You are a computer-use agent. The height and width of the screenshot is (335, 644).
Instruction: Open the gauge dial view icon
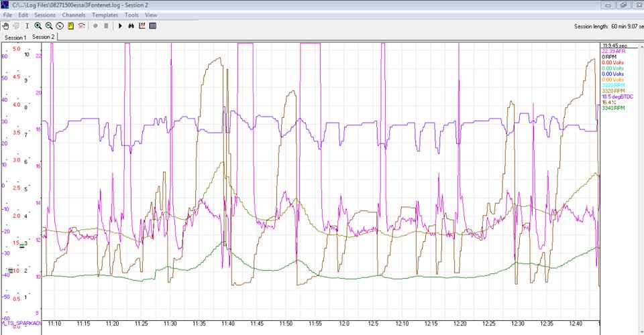60,26
